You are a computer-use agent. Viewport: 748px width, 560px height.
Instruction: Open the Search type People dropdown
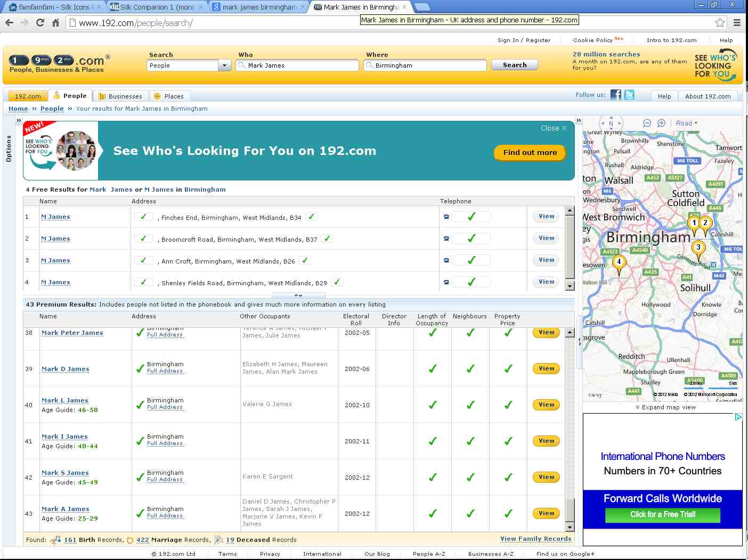189,65
